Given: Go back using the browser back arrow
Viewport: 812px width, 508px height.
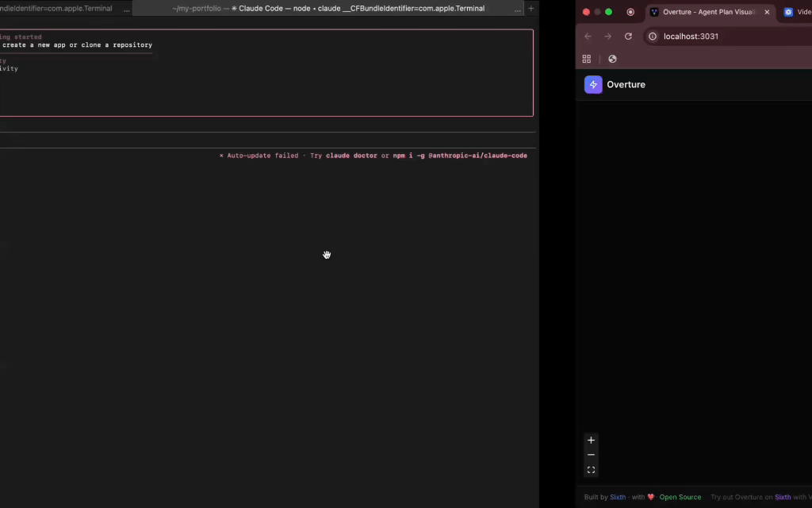Looking at the screenshot, I should pos(587,36).
